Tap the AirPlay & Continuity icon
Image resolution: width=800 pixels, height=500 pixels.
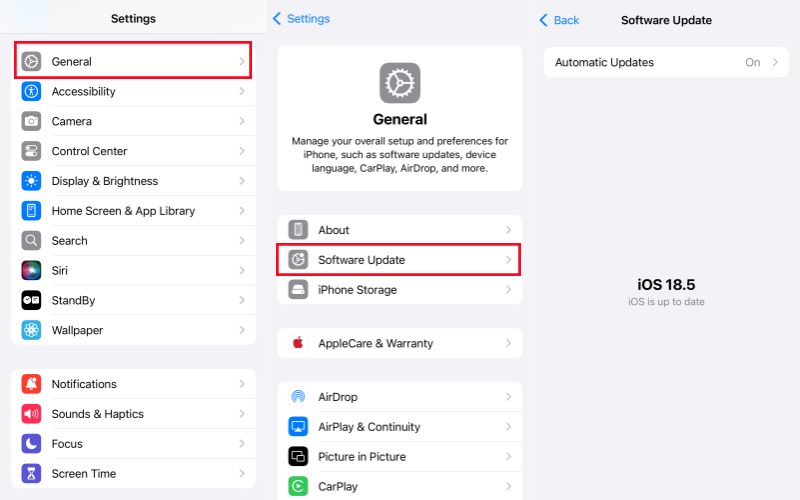298,427
